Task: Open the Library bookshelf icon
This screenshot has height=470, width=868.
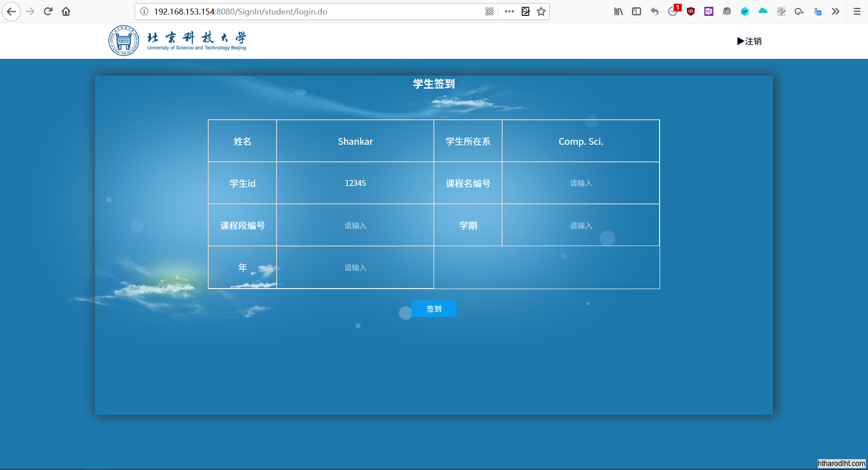Action: [618, 11]
